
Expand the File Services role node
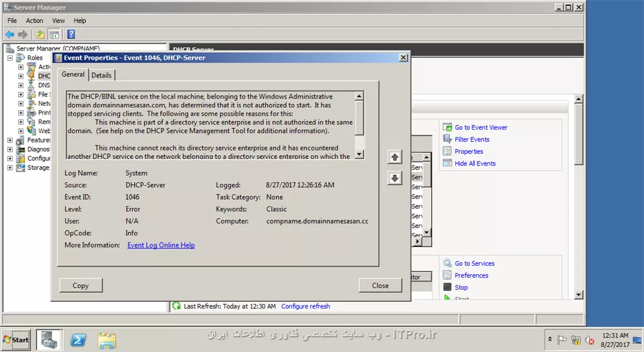coord(21,94)
